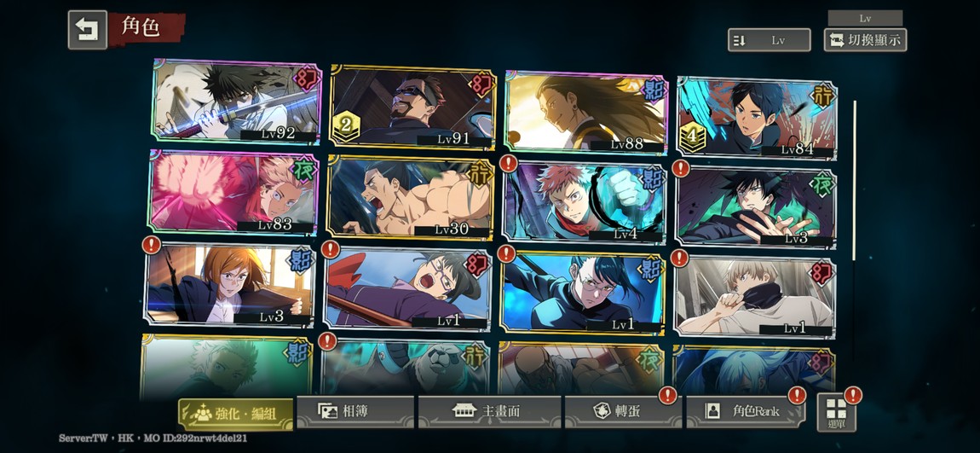The height and width of the screenshot is (453, 980).
Task: Open the Lv filter label above 切換顯示
Action: (x=865, y=18)
